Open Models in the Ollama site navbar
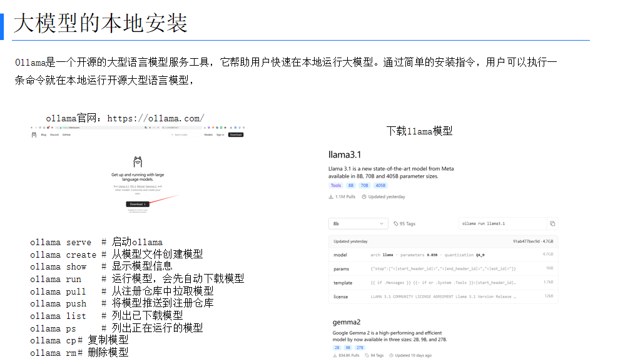This screenshot has height=364, width=640. [x=208, y=134]
